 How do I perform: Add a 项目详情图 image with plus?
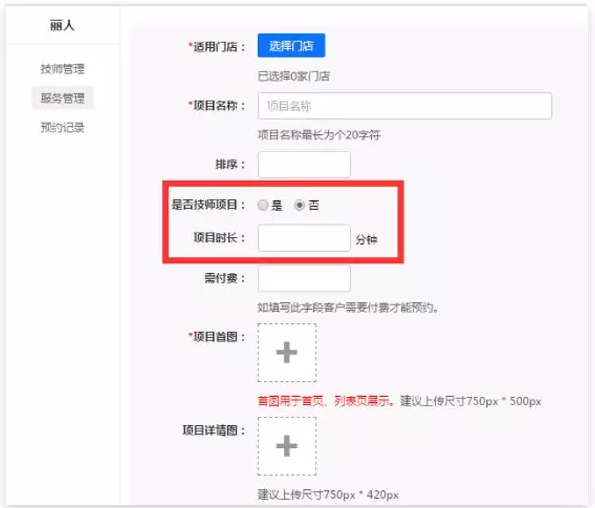tap(287, 446)
